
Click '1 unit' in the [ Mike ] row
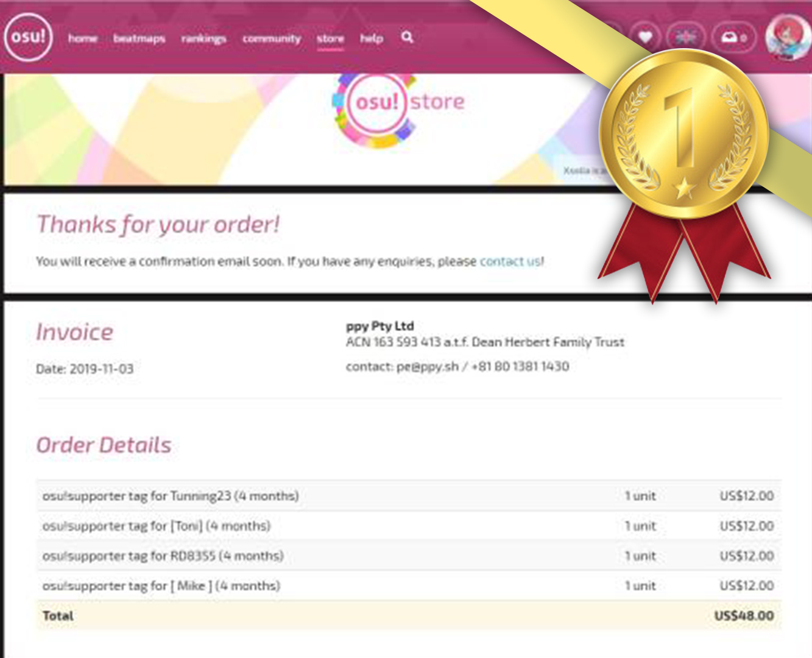[x=641, y=585]
